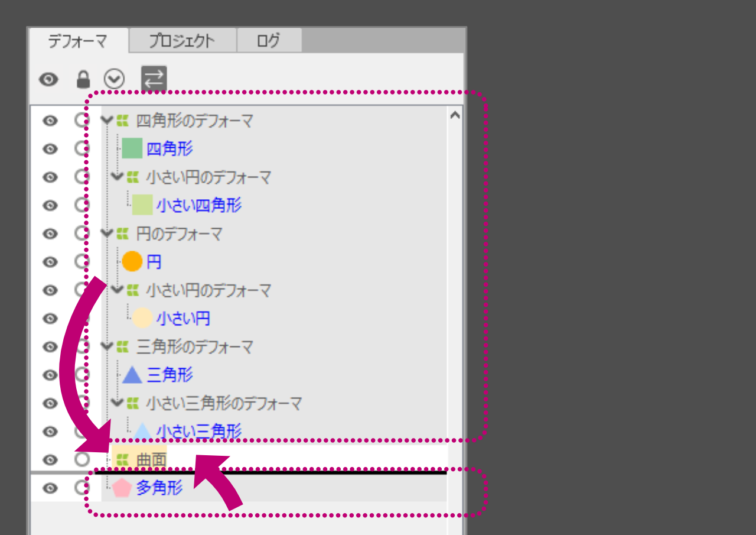The image size is (756, 535).
Task: Toggle the eye for 小さい三角形のデフォーマ row
Action: coord(50,403)
